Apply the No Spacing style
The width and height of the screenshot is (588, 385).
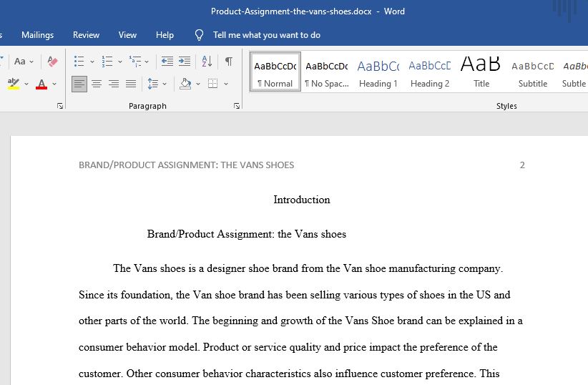(x=327, y=72)
